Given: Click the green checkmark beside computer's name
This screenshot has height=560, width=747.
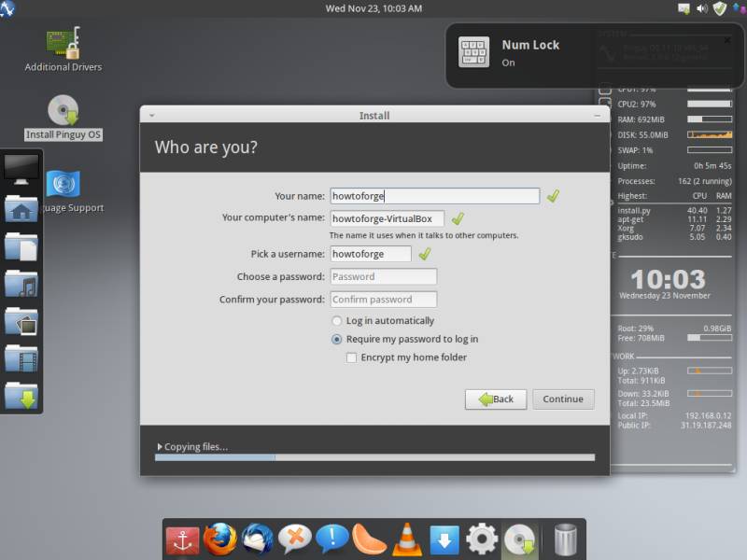Looking at the screenshot, I should (x=458, y=218).
